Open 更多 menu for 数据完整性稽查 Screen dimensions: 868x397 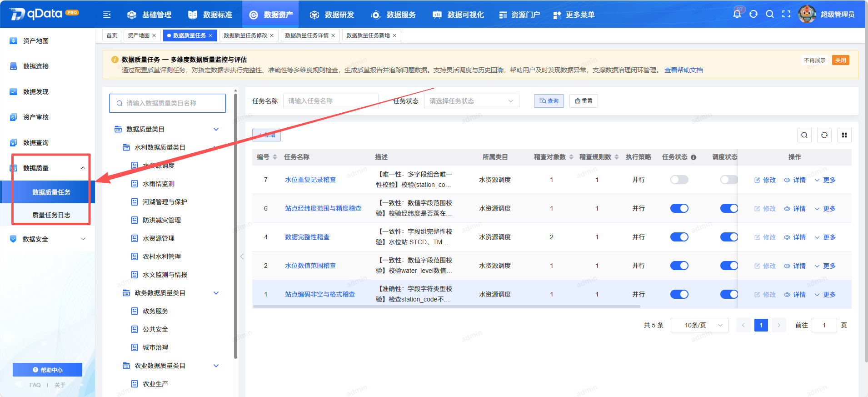(825, 237)
